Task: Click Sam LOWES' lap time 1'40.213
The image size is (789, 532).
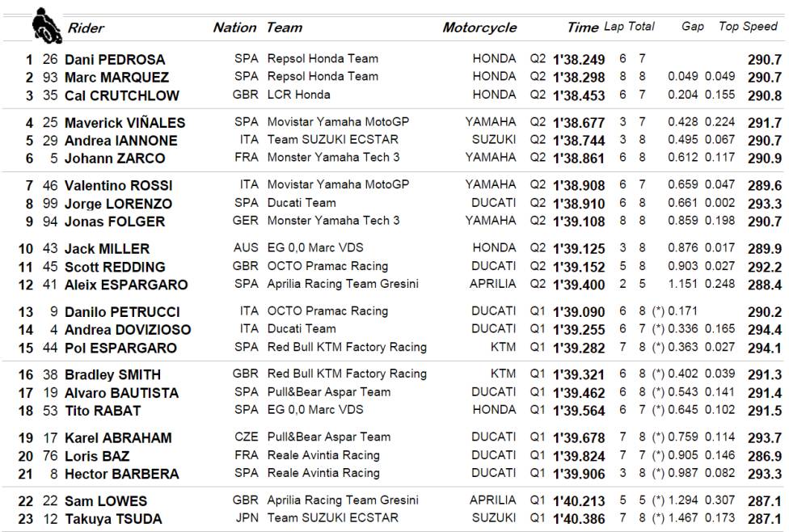Action: coord(579,501)
